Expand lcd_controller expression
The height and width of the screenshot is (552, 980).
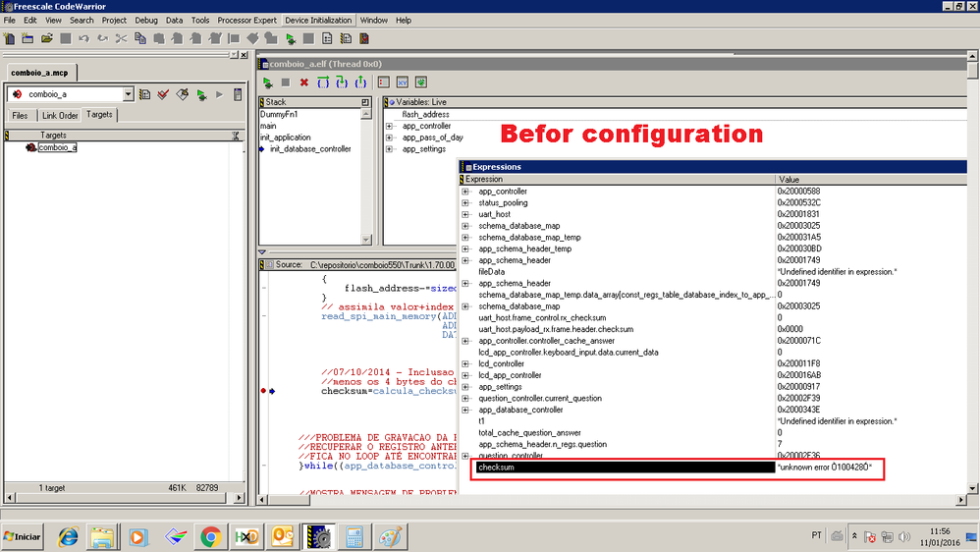pyautogui.click(x=465, y=363)
